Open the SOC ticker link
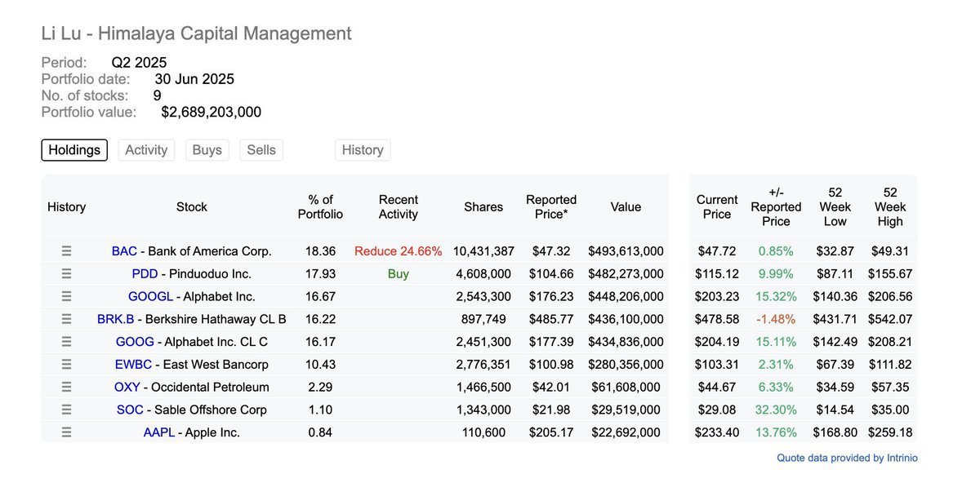The width and height of the screenshot is (980, 483). (130, 410)
